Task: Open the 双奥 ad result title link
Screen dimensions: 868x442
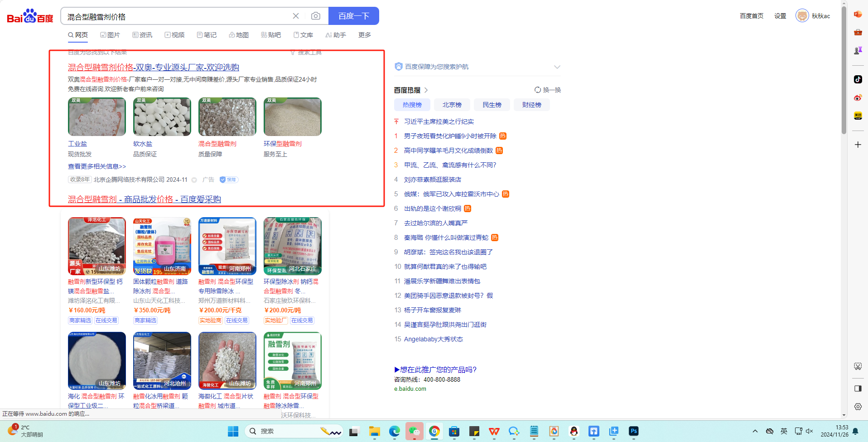Action: tap(154, 67)
